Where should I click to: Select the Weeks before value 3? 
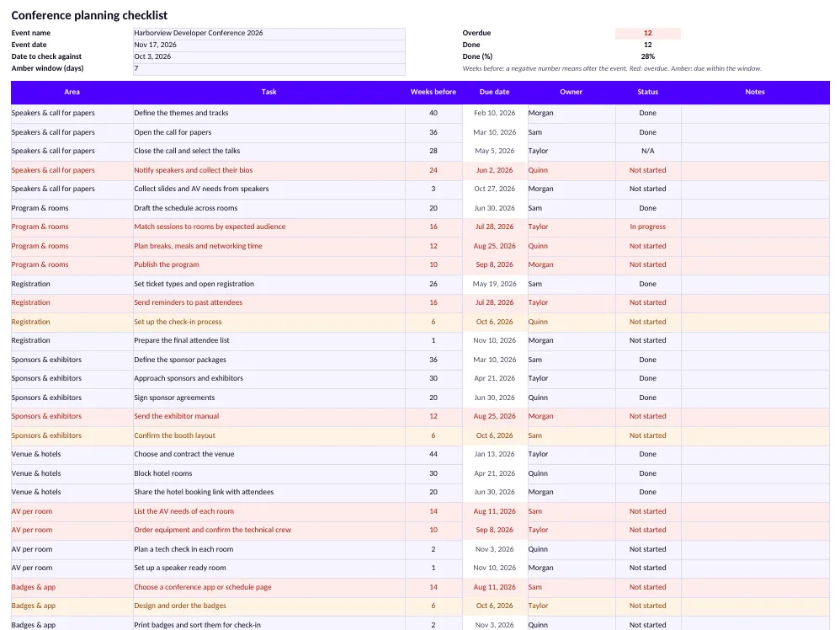[x=433, y=189]
